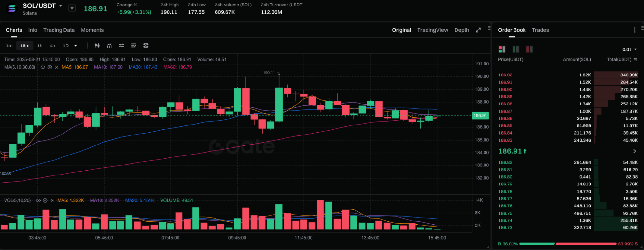Open the Trading Data tab
Image resolution: width=644 pixels, height=250 pixels.
tap(59, 30)
